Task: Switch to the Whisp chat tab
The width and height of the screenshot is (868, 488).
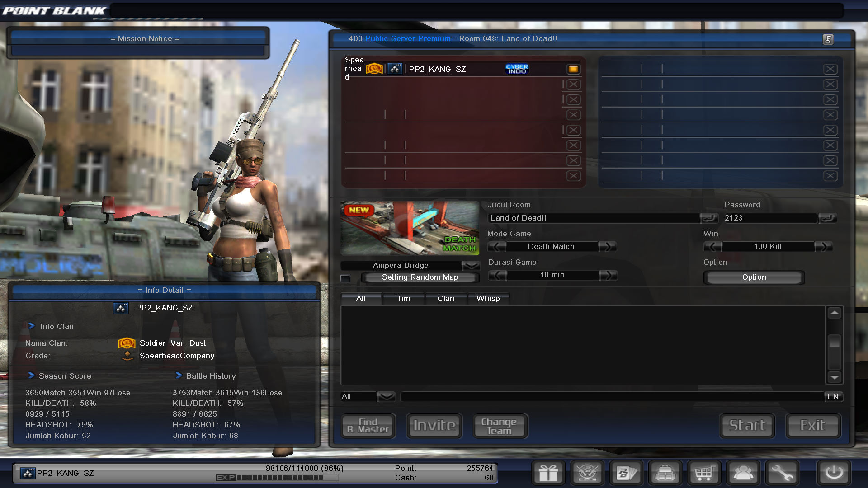Action: (x=488, y=299)
